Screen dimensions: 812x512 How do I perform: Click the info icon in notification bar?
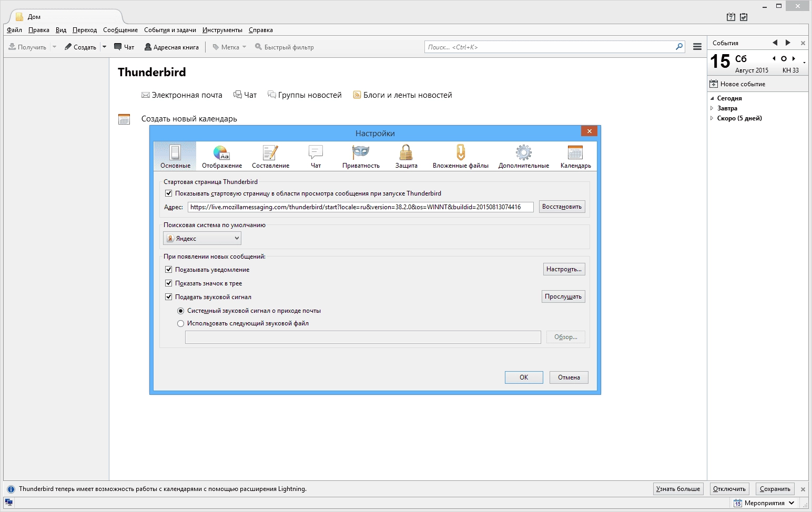click(x=11, y=489)
